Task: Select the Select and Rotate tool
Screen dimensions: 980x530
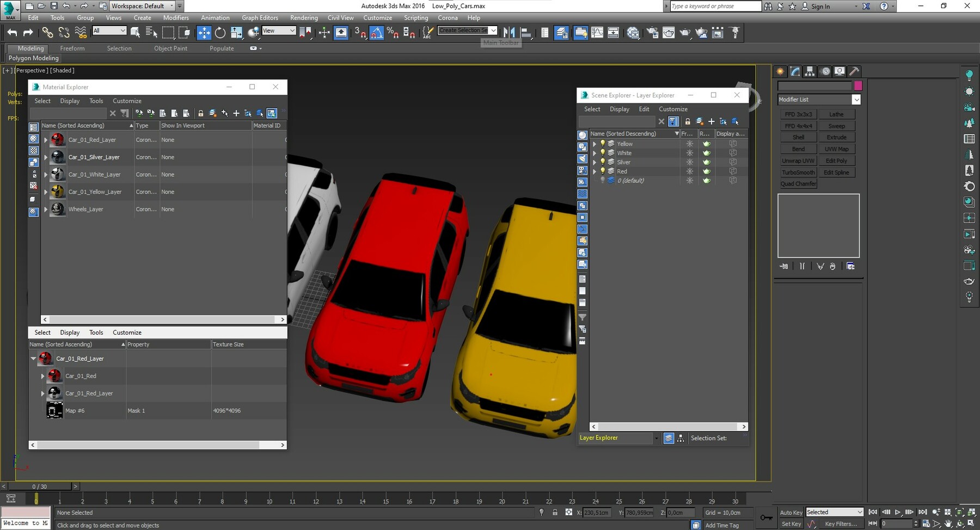Action: [x=220, y=33]
